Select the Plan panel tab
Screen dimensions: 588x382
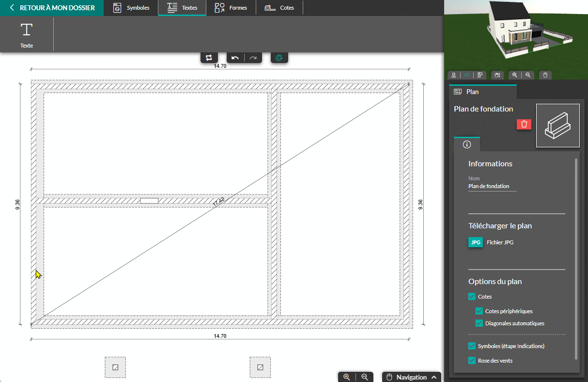click(483, 92)
